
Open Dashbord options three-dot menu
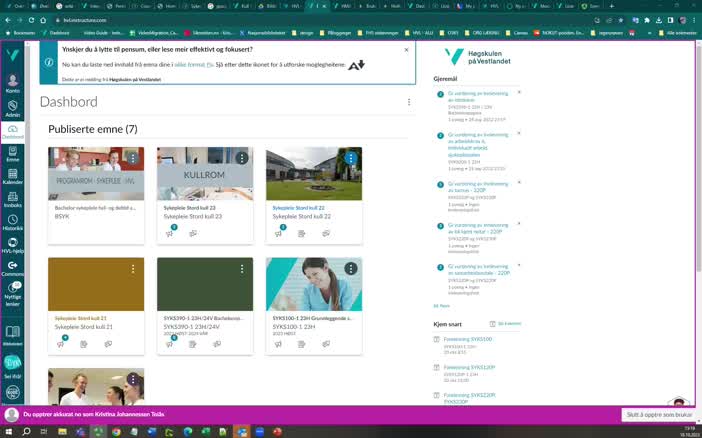[408, 102]
